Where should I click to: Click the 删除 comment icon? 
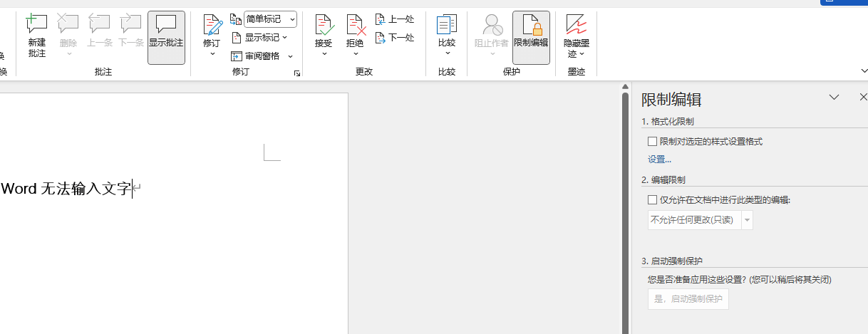pyautogui.click(x=68, y=25)
